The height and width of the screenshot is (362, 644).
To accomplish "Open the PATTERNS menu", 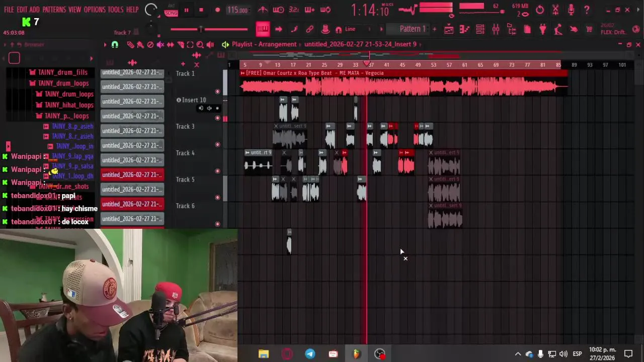I will point(54,10).
